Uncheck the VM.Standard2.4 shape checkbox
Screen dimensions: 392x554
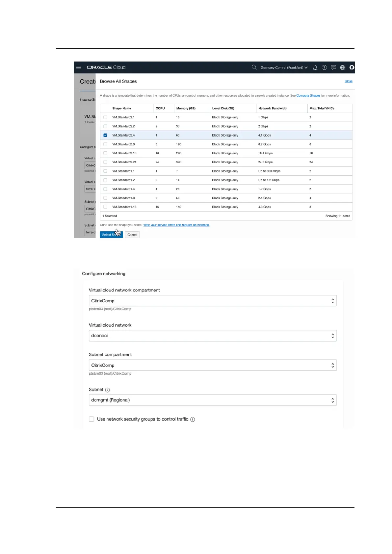coord(105,135)
